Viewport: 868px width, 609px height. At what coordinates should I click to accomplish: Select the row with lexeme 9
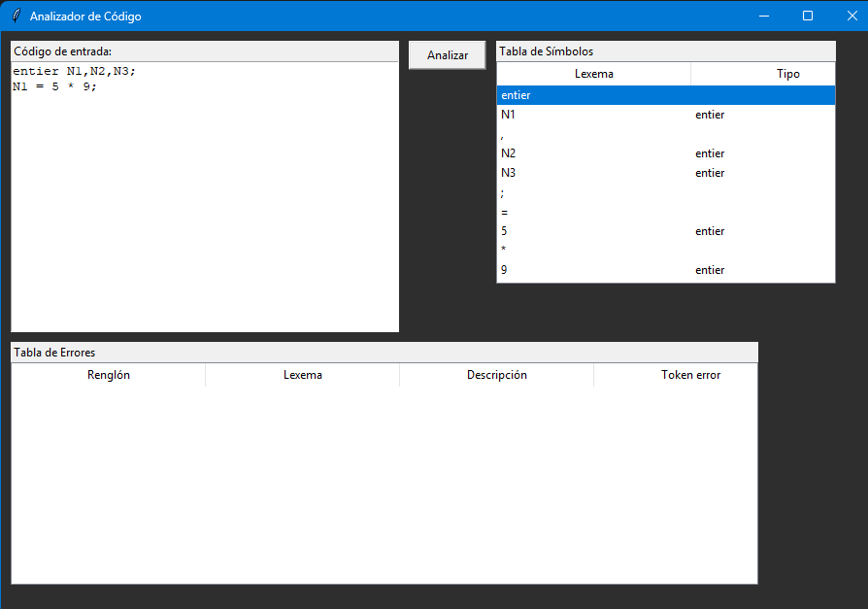click(665, 270)
